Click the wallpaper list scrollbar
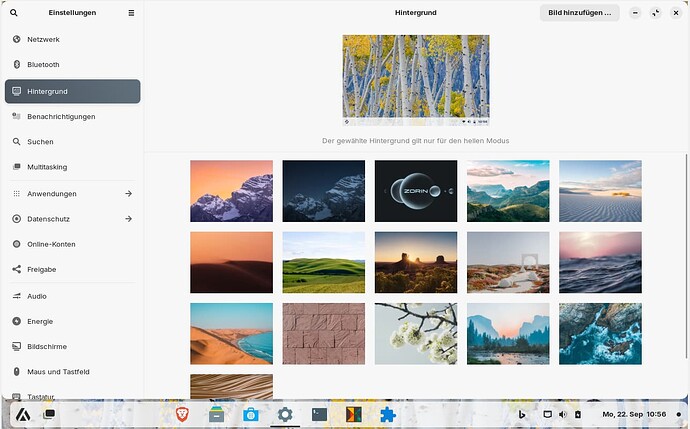 click(x=686, y=250)
